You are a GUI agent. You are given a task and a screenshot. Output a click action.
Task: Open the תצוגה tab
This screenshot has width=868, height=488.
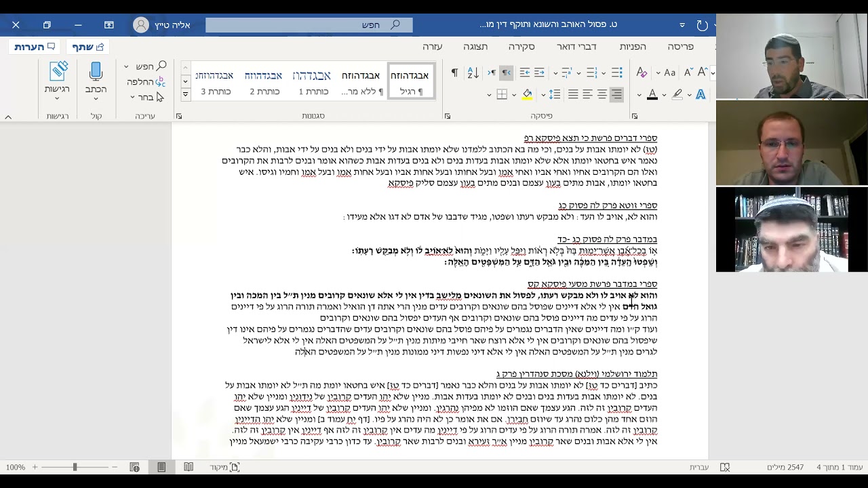click(475, 47)
